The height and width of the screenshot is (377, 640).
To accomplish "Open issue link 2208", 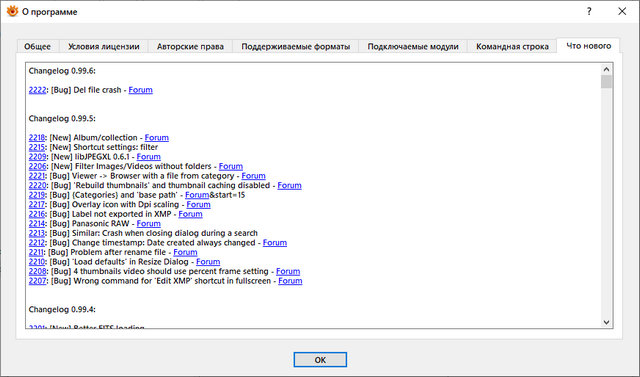I will [38, 271].
